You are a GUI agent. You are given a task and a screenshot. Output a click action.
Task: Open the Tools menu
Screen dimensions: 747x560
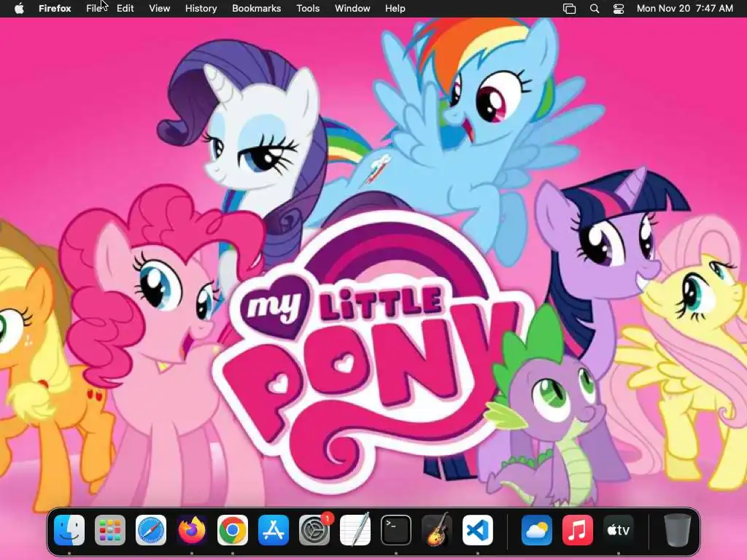(x=308, y=9)
